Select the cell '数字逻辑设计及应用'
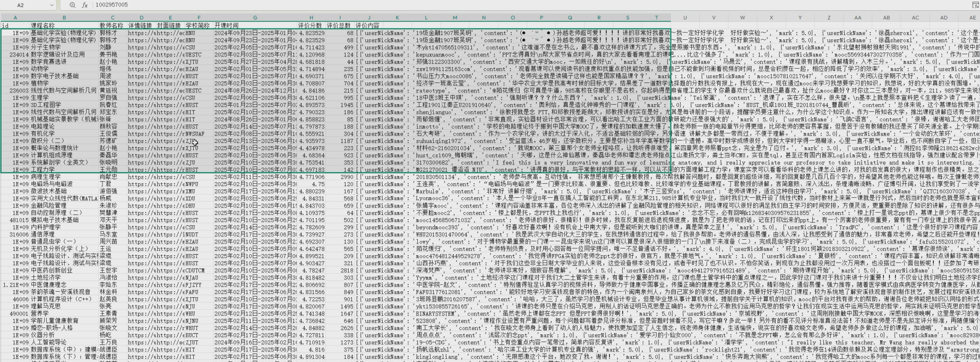 coord(64,54)
